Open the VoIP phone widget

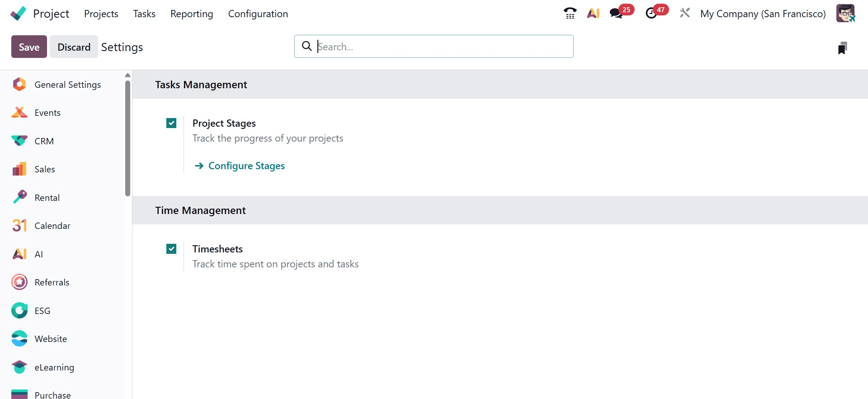(570, 13)
